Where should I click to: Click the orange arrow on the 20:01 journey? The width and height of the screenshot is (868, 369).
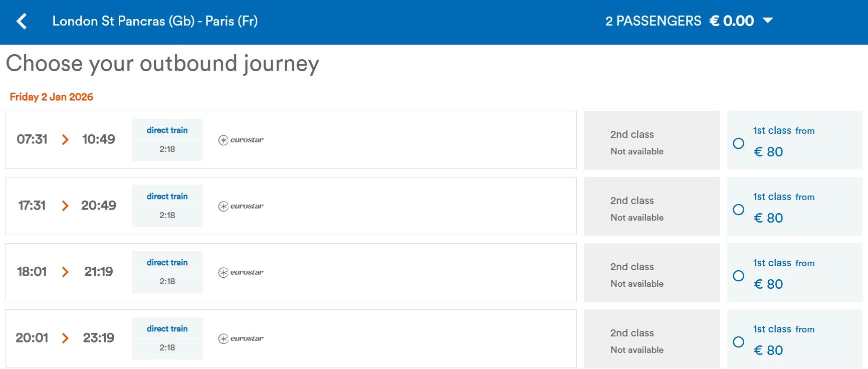pos(65,338)
